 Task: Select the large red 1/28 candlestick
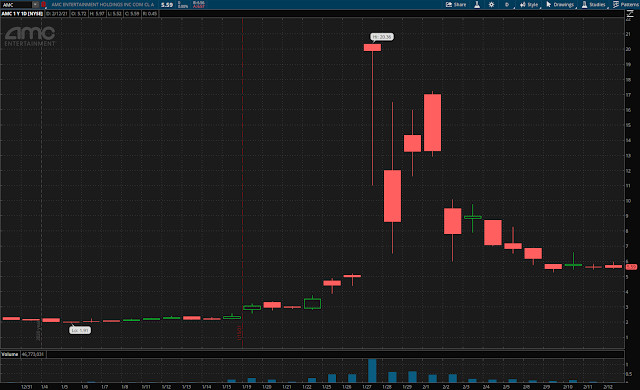[392, 196]
